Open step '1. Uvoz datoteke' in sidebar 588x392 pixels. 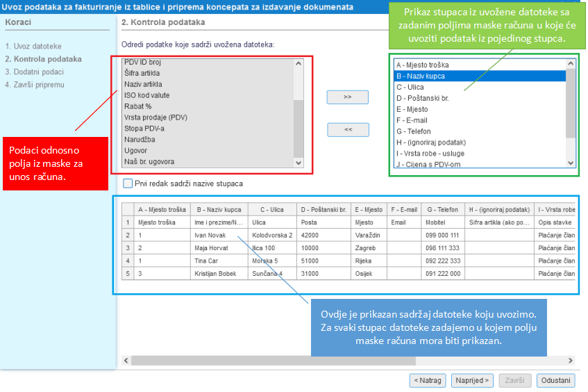(x=33, y=47)
